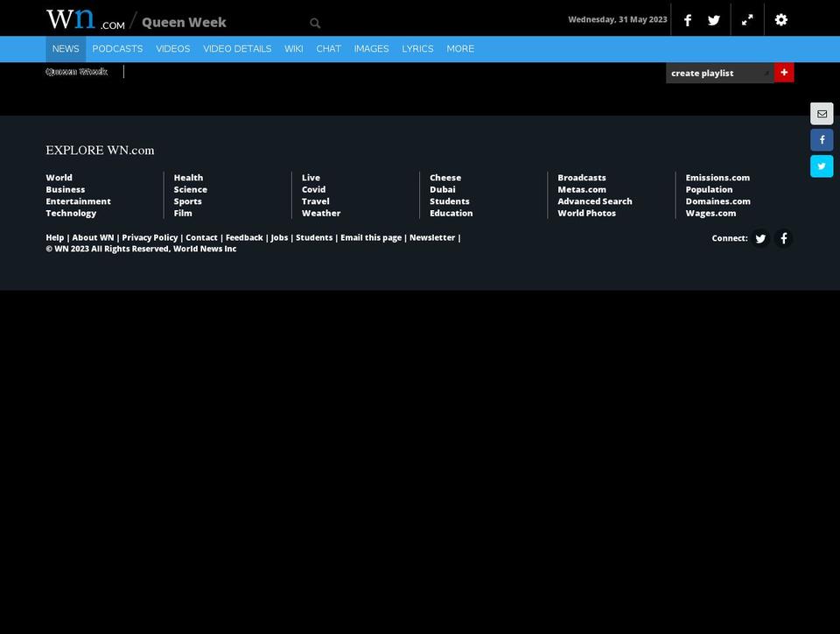This screenshot has width=840, height=634.
Task: Open Weather footer link
Action: pyautogui.click(x=321, y=213)
